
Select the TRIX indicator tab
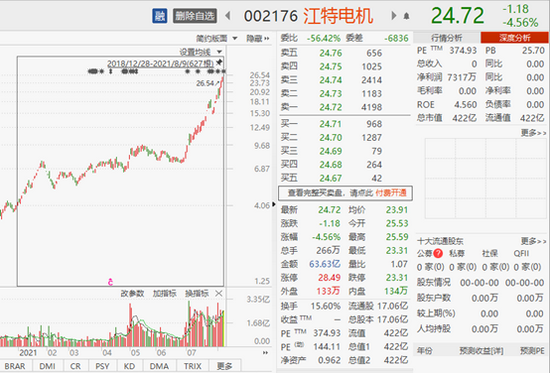click(193, 366)
